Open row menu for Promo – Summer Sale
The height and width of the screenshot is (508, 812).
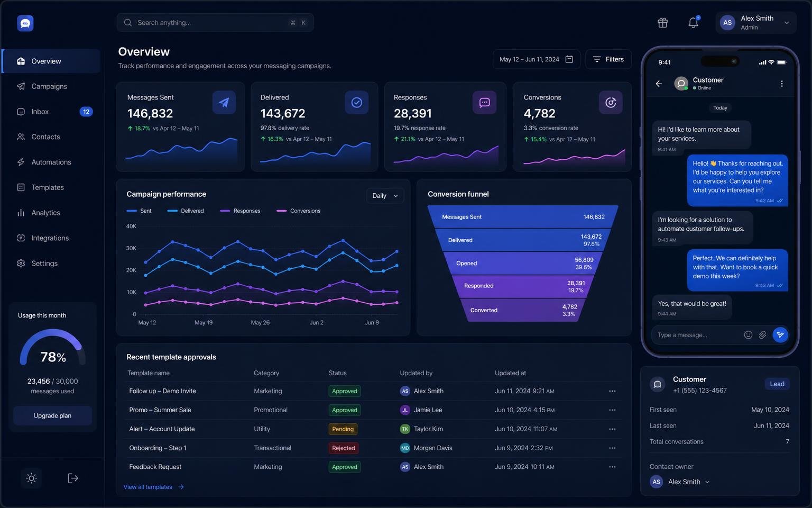tap(612, 410)
